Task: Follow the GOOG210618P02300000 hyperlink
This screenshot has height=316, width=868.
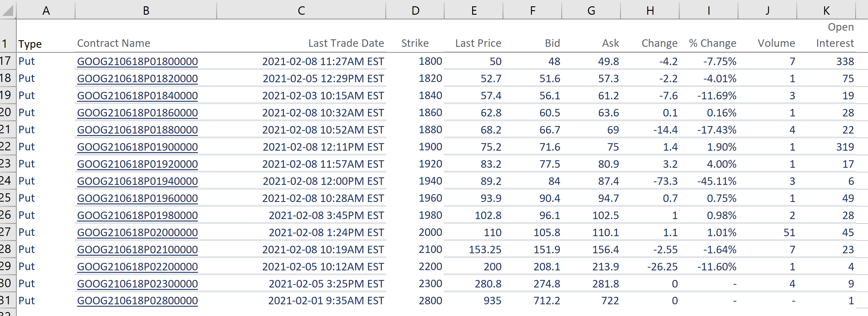Action: coord(137,283)
